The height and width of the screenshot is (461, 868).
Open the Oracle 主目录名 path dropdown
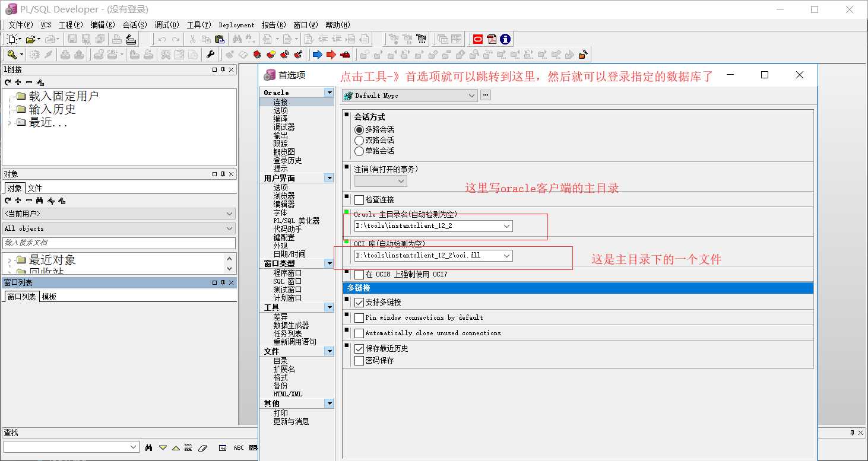(x=506, y=226)
